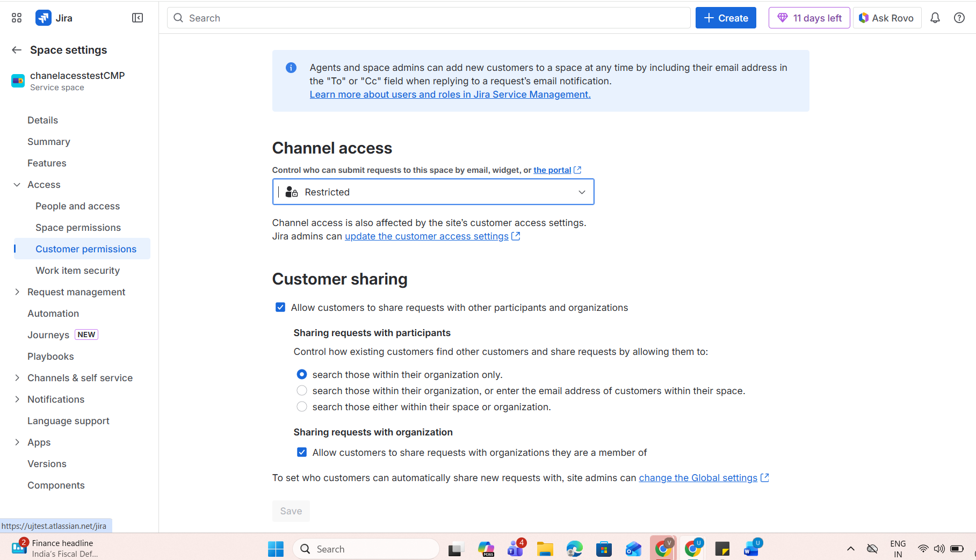976x560 pixels.
Task: Focus the top Search field
Action: [429, 18]
